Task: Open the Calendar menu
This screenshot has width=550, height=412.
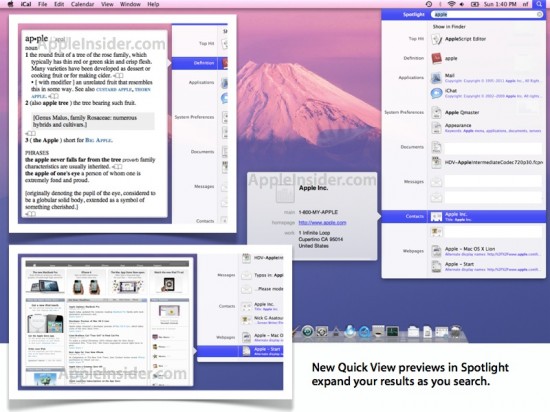Action: [x=82, y=4]
